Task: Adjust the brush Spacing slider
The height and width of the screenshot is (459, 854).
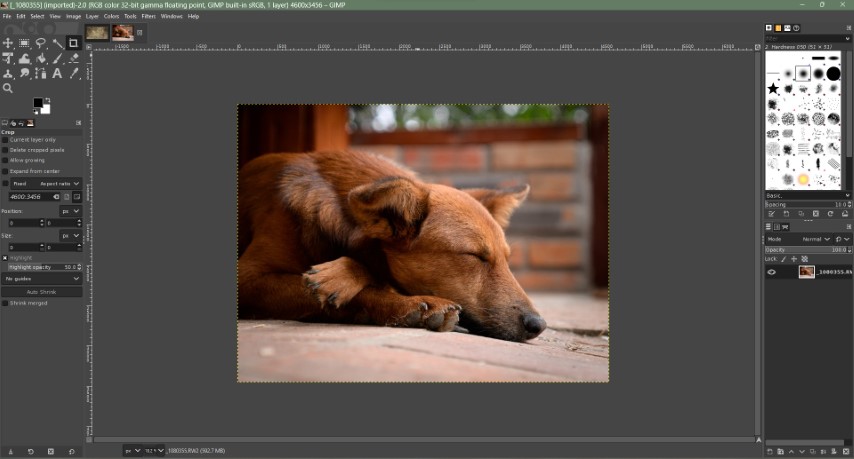Action: tap(808, 205)
